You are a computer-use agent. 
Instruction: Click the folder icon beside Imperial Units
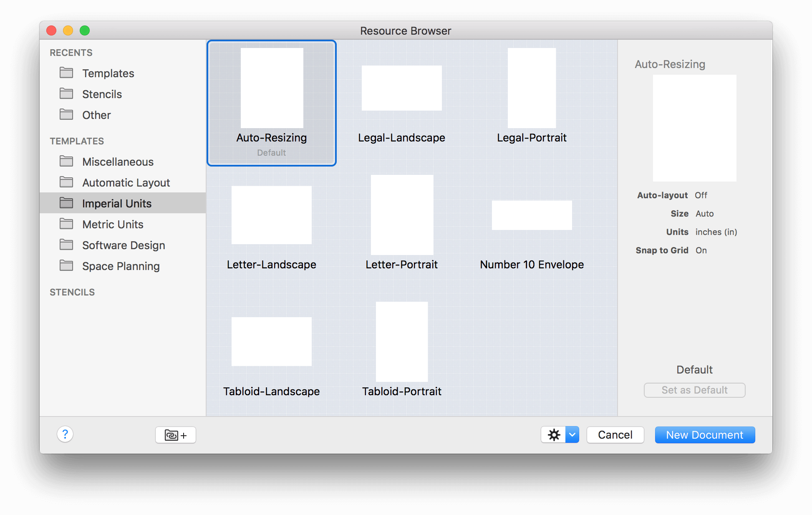click(x=66, y=203)
